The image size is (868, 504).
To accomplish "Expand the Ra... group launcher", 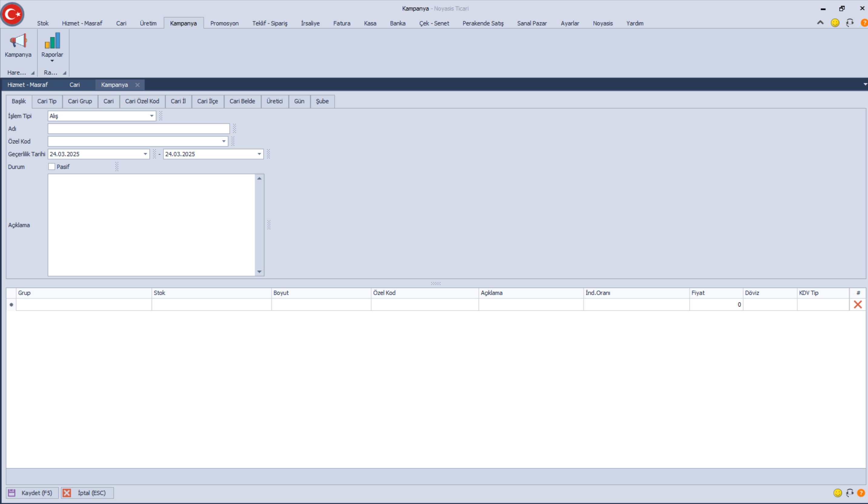I will coord(64,73).
